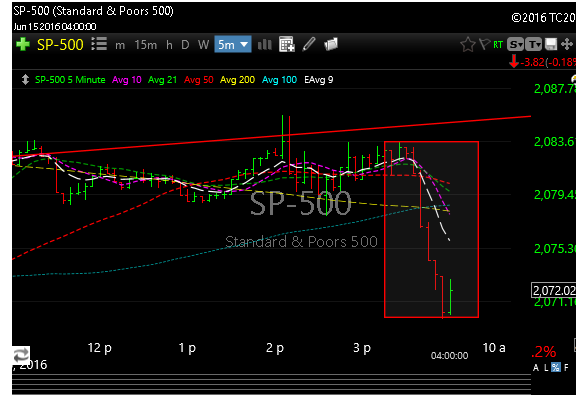Click the 'SP-500 (Standard & Poors 500)' title
The image size is (576, 395).
[93, 11]
